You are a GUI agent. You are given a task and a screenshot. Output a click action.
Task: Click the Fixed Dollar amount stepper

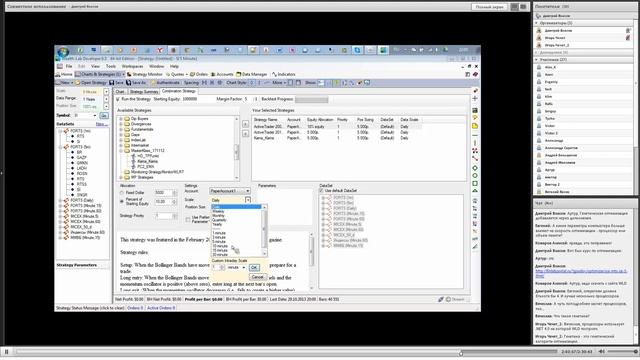coord(175,193)
